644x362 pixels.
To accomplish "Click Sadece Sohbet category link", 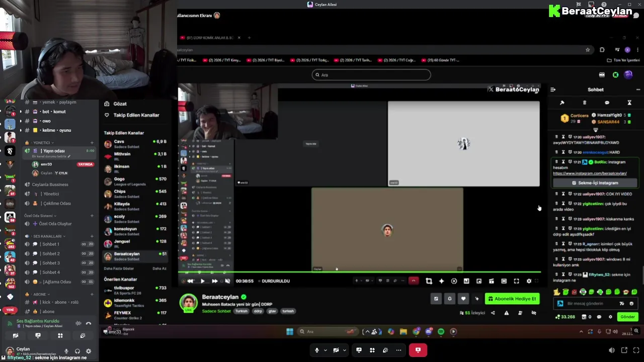I will pos(216,311).
